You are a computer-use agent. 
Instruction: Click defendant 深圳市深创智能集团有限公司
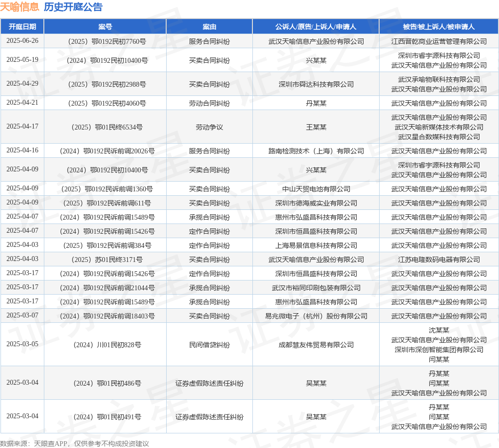click(439, 350)
